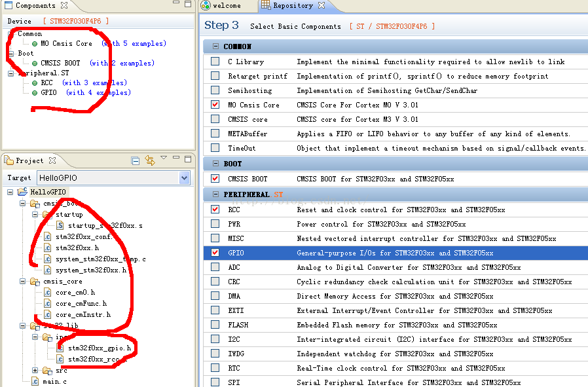Click the stm32f0xx_gpio.h file icon
Image resolution: width=588 pixels, height=387 pixels.
(x=60, y=348)
